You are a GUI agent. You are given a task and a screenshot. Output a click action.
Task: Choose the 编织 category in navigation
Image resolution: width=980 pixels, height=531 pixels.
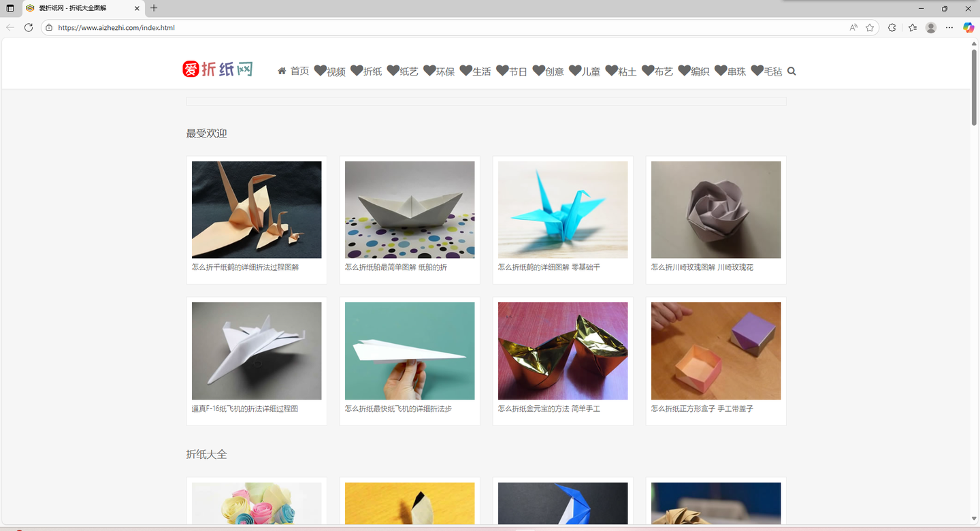pyautogui.click(x=694, y=71)
